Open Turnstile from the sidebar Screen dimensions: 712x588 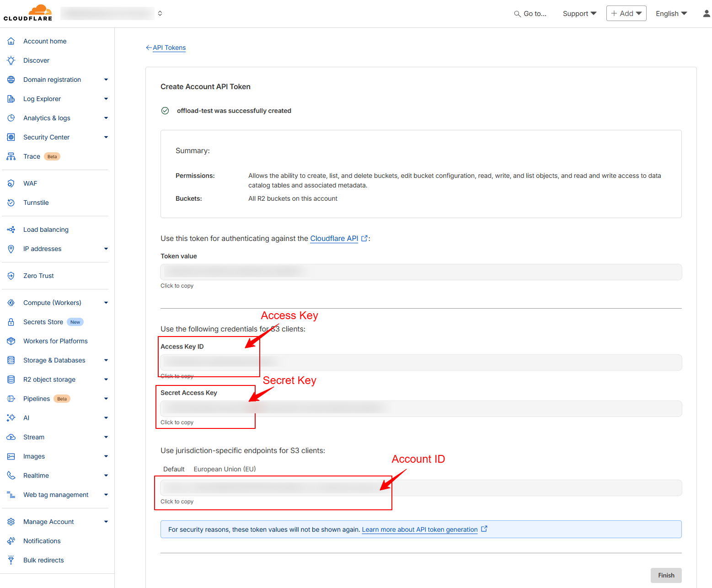click(36, 203)
